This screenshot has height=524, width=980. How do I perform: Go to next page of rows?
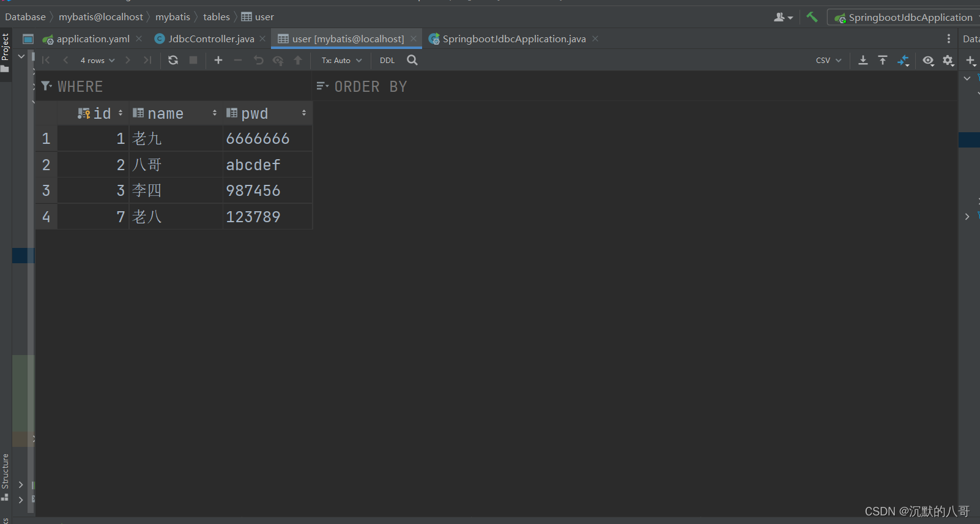coord(127,60)
